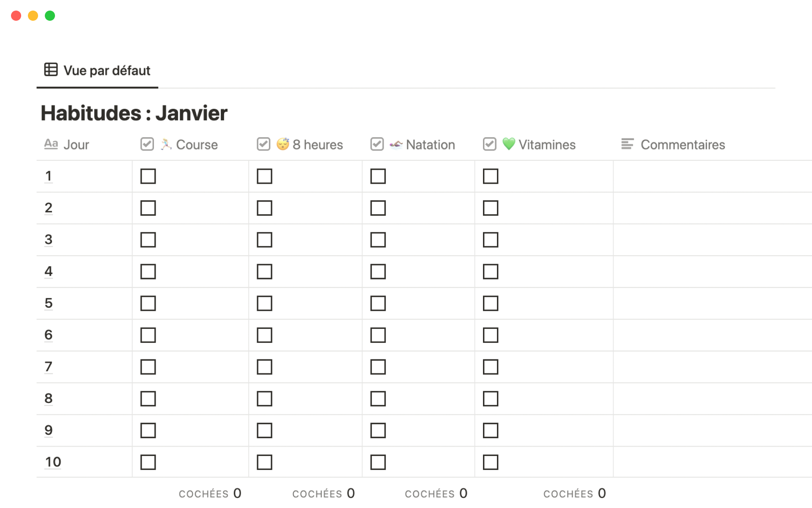This screenshot has width=812, height=508.
Task: Click the Habitudes : Janvier database title
Action: point(134,113)
